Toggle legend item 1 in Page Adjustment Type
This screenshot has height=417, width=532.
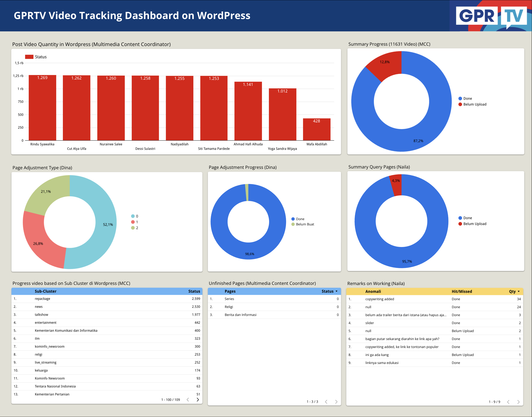coord(135,222)
